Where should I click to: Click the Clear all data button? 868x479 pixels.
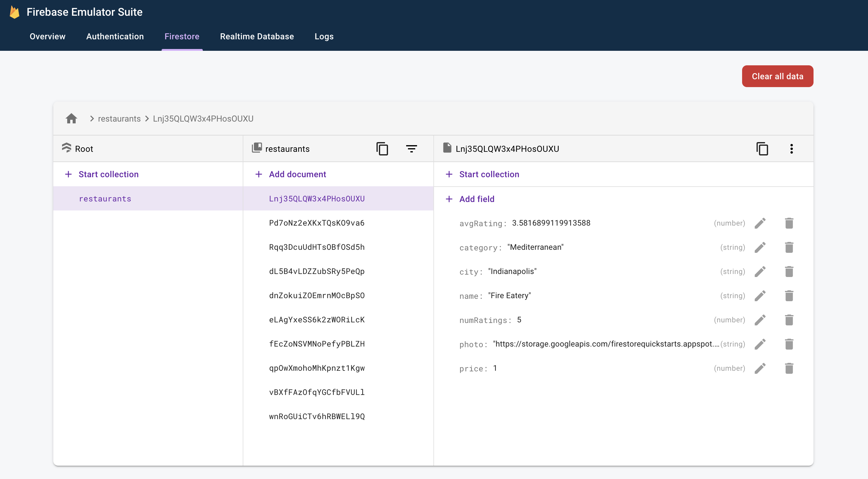[x=777, y=76]
